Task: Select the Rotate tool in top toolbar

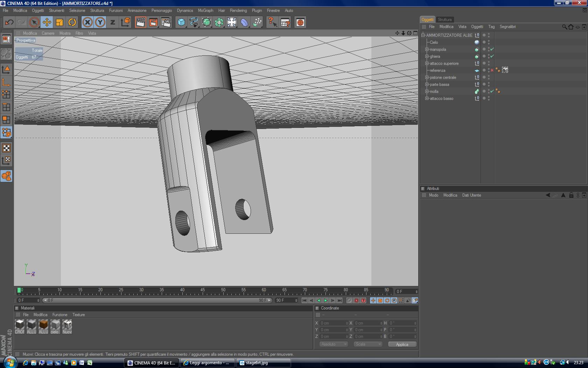Action: coord(72,22)
